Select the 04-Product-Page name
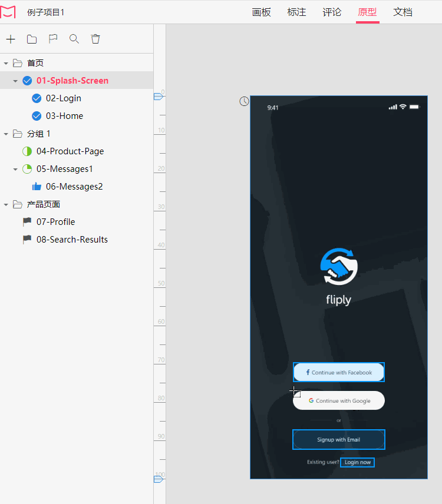The height and width of the screenshot is (504, 442). click(x=70, y=151)
